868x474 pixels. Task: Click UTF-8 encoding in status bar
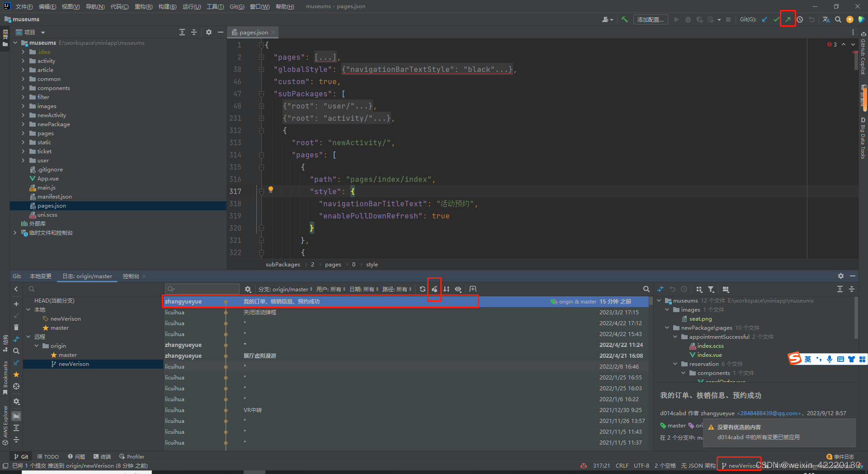point(641,465)
